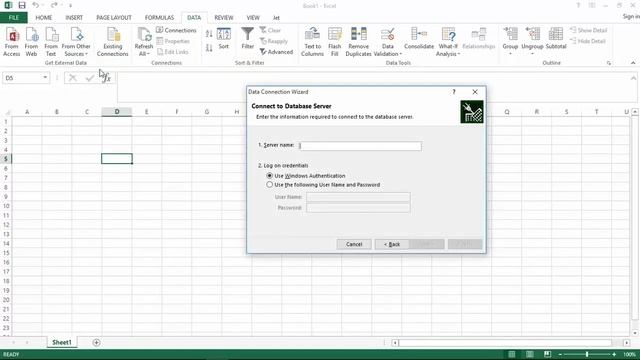The image size is (640, 360).
Task: Run Remove Duplicates
Action: point(358,42)
